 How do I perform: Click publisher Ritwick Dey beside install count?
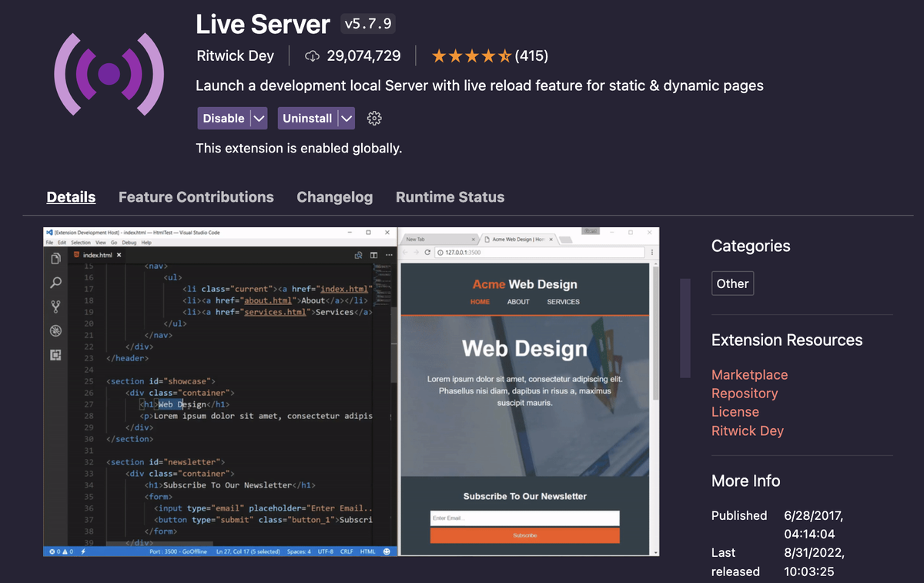(235, 55)
